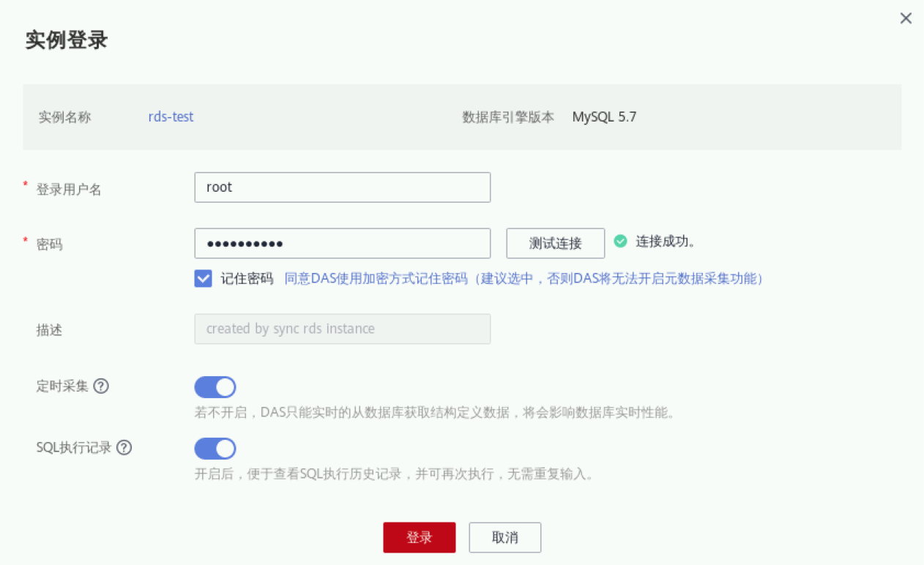Viewport: 924px width, 565px height.
Task: Focus the 登录用户名 field containing root
Action: point(343,187)
